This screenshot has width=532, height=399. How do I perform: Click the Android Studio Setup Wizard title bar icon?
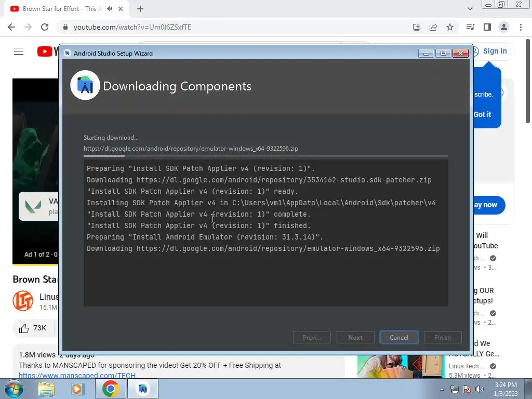[68, 54]
